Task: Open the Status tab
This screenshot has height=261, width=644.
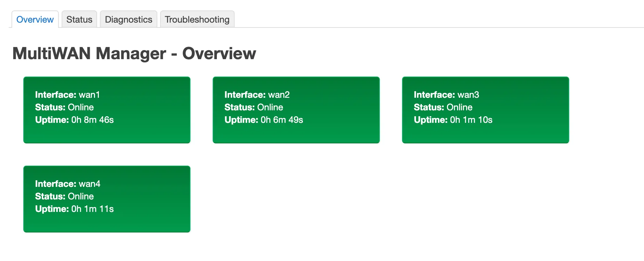Action: click(79, 19)
